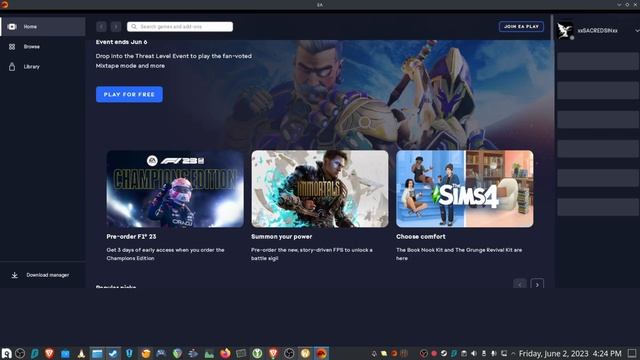This screenshot has height=360, width=640.
Task: Open the blue Discover store taskbar icon
Action: pos(65,353)
